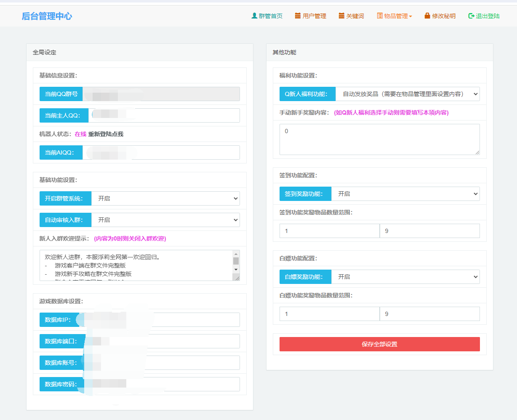Click the welcome message textarea scrollbar down arrow
Viewport: 517px width, 420px height.
coord(236,270)
